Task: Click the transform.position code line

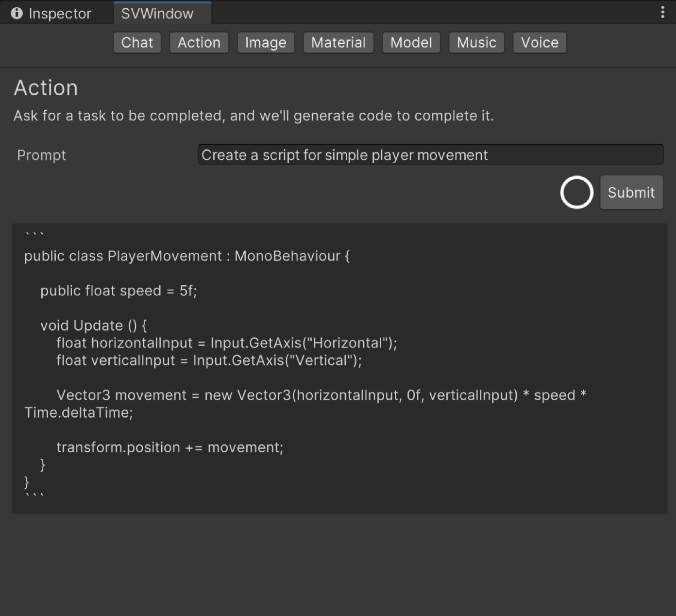Action: [x=169, y=447]
